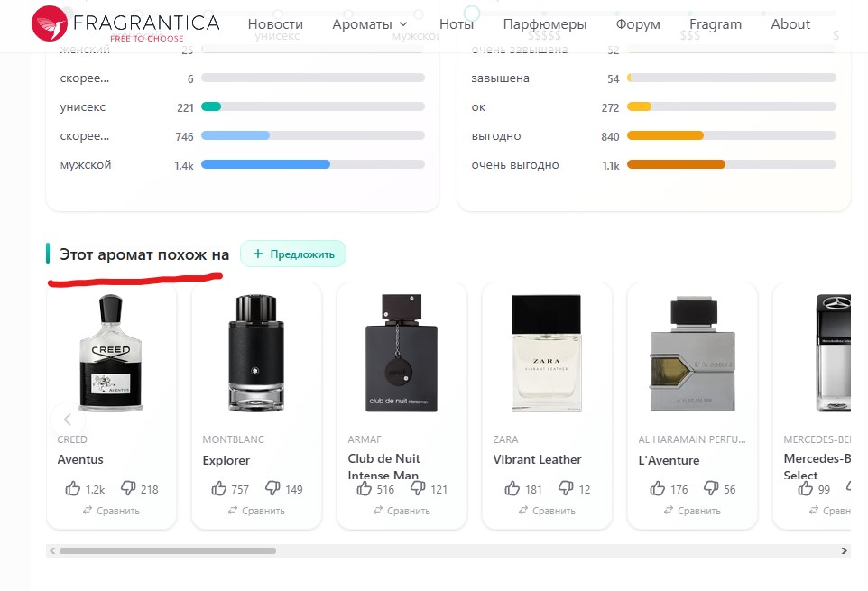Image resolution: width=868 pixels, height=591 pixels.
Task: Downvote Zara Vibrant Leather similarity
Action: coord(566,488)
